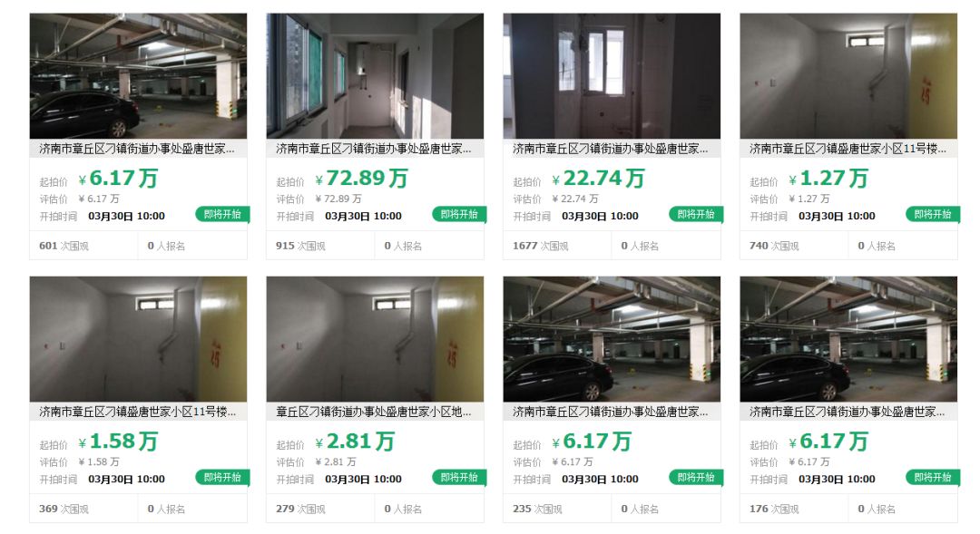The height and width of the screenshot is (534, 980).
Task: Open the 72.89万 apartment listing photo
Action: 375,76
